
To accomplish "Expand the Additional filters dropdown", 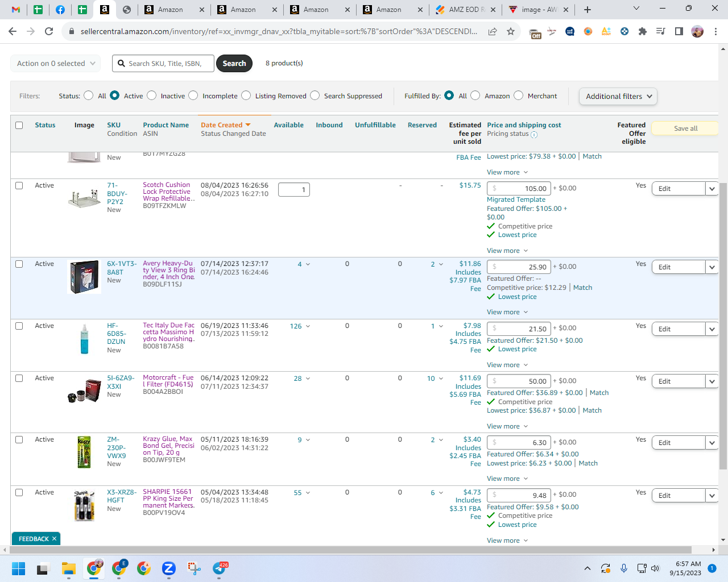I will pyautogui.click(x=618, y=96).
